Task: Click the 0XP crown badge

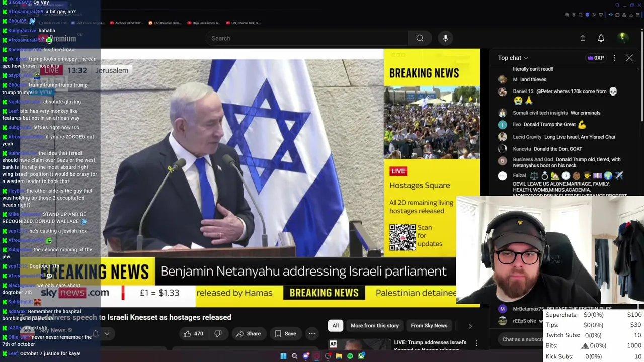Action: [596, 58]
